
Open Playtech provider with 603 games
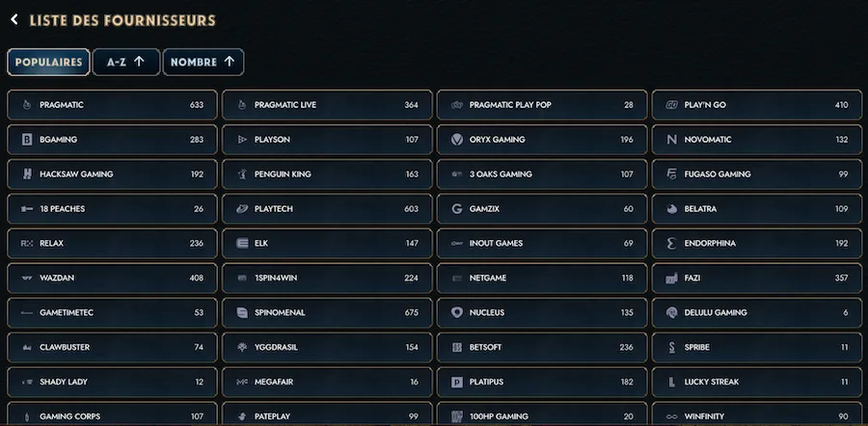327,209
